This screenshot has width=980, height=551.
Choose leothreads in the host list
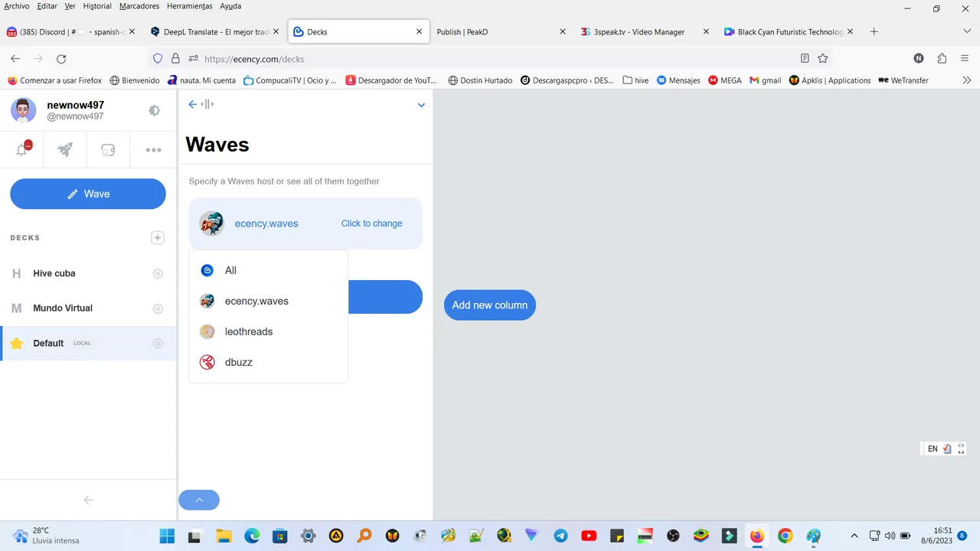269,331
